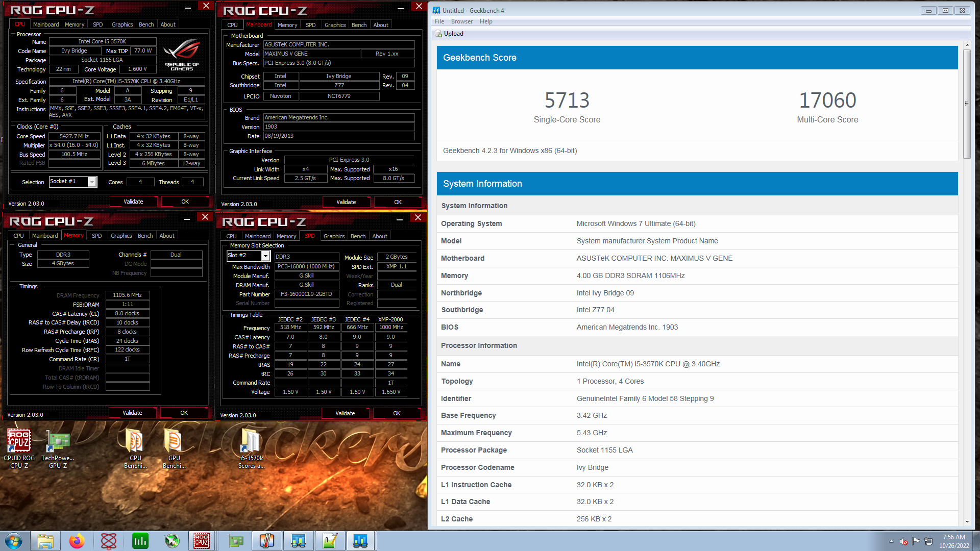Click the green sphere jet taskbar icon
This screenshot has height=551, width=980.
(x=172, y=541)
